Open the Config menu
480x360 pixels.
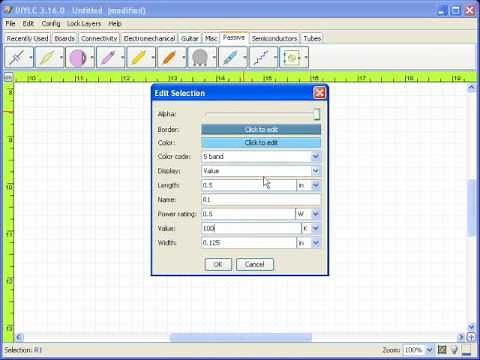point(51,24)
